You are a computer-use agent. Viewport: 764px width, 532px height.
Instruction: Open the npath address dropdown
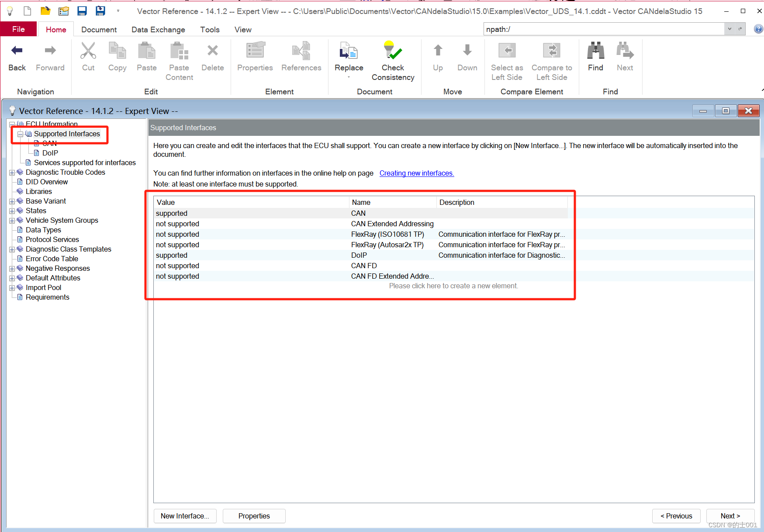729,29
